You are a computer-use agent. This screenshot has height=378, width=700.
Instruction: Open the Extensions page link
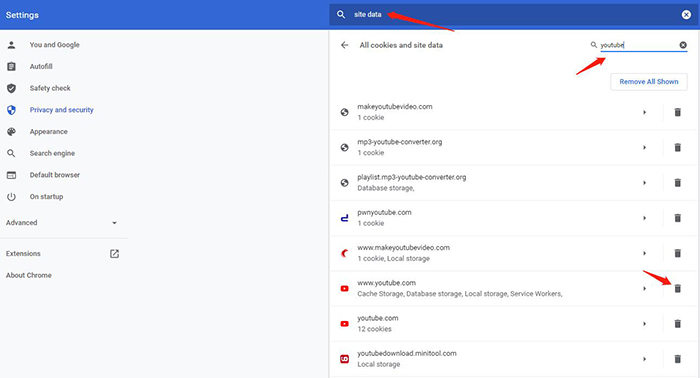pos(23,253)
